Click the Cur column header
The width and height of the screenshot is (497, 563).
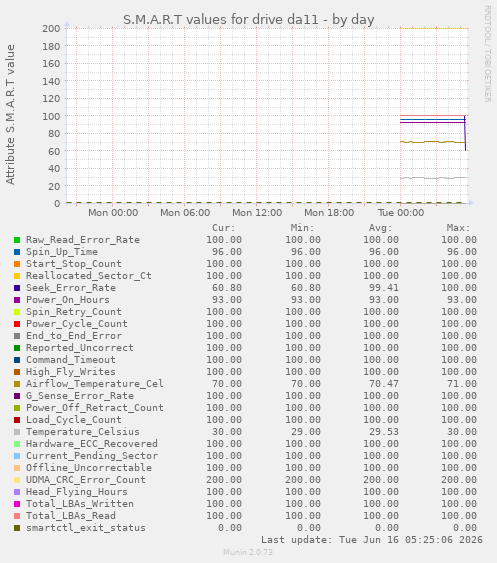click(223, 228)
